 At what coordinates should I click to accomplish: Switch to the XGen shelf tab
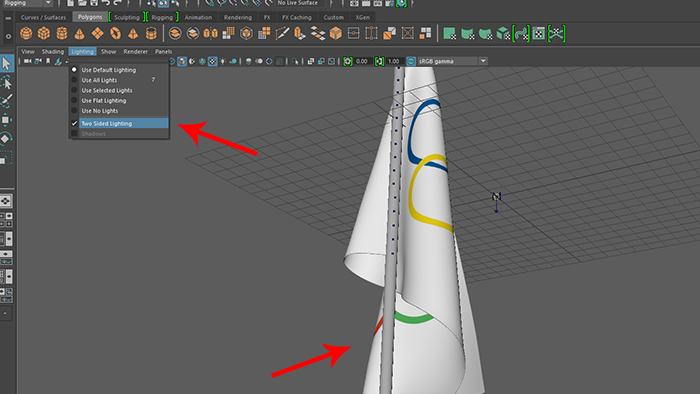coord(362,17)
